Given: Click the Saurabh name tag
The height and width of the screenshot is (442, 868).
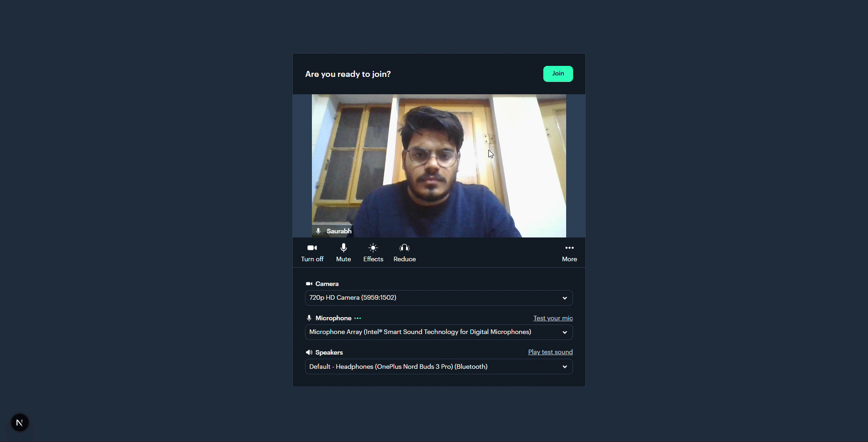Looking at the screenshot, I should pyautogui.click(x=333, y=231).
